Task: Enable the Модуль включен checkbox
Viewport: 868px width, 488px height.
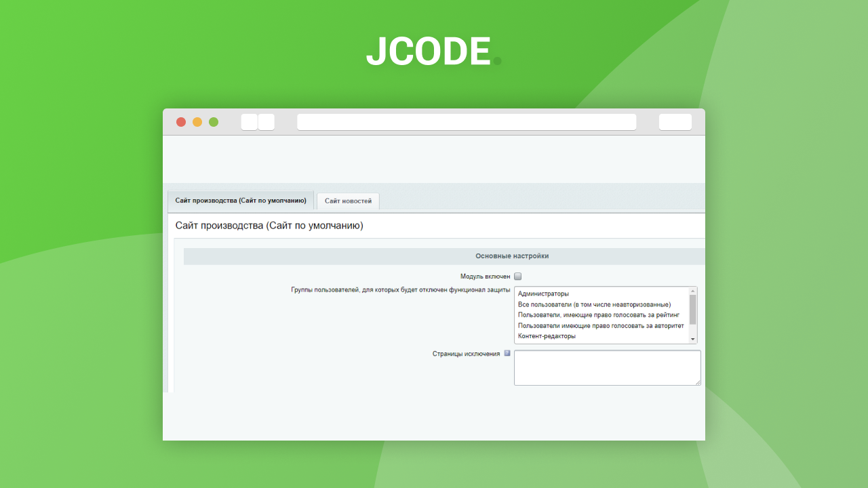Action: coord(518,277)
